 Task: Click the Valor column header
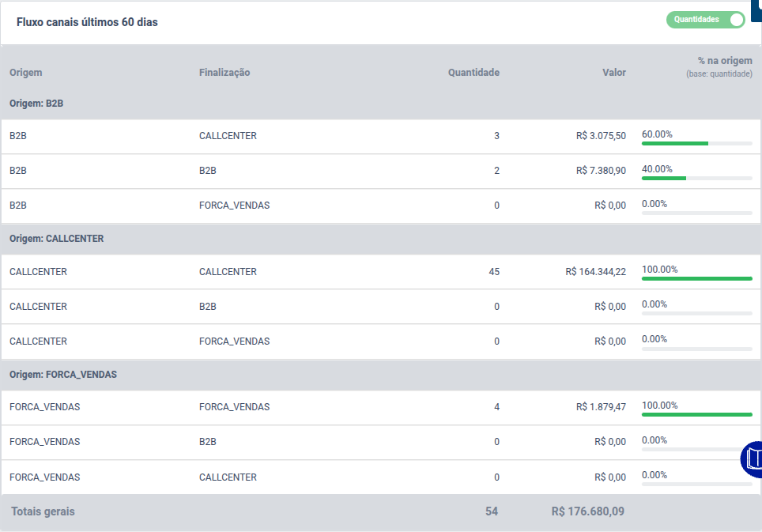click(x=613, y=73)
